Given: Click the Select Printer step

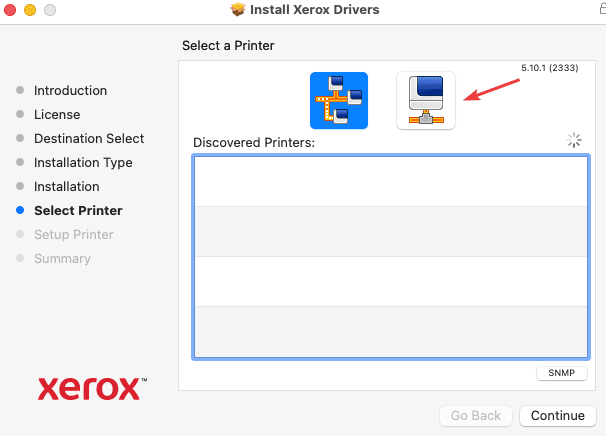Looking at the screenshot, I should coord(78,210).
